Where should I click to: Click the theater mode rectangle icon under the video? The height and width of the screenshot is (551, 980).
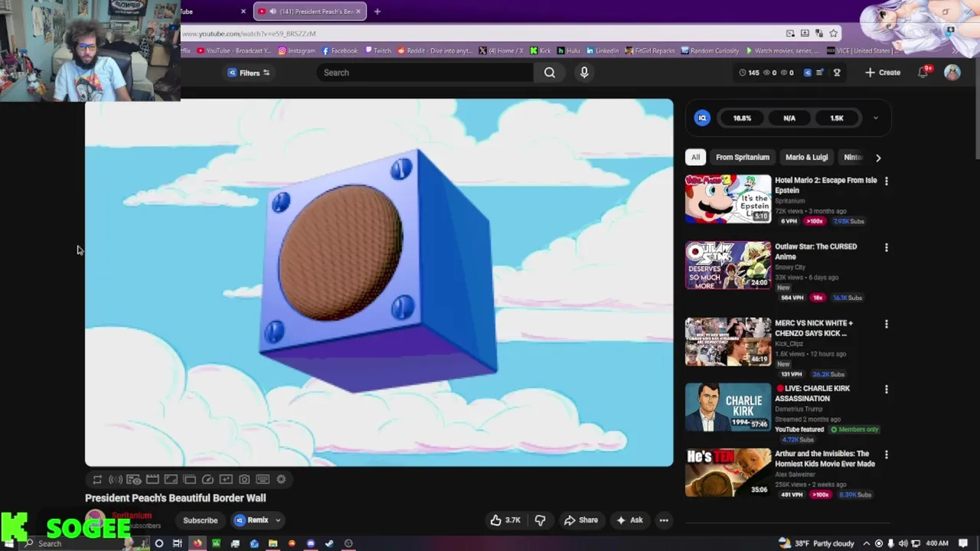pos(171,480)
